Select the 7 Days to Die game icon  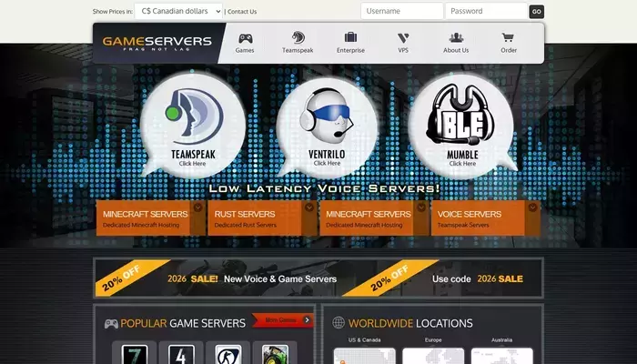[135, 353]
